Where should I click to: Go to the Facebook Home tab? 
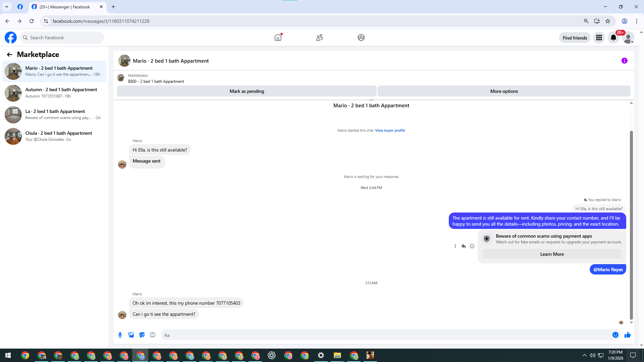tap(278, 38)
